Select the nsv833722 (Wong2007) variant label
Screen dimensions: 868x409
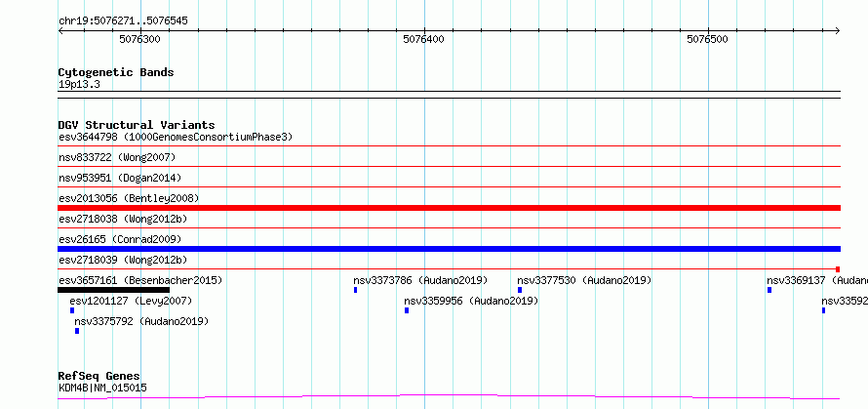(117, 158)
